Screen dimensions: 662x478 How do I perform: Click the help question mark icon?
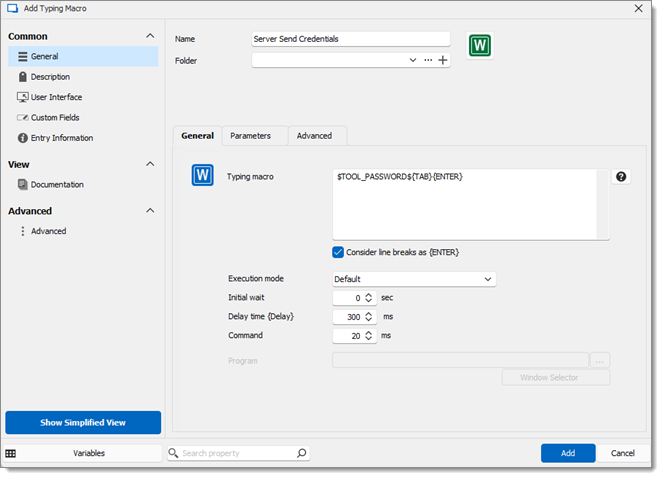pyautogui.click(x=621, y=177)
